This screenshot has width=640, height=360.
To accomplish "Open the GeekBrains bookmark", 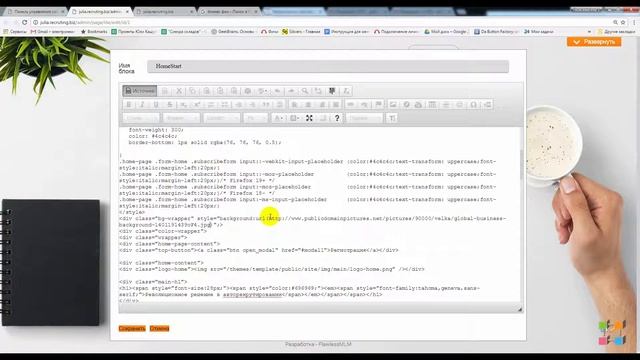I will (233, 31).
